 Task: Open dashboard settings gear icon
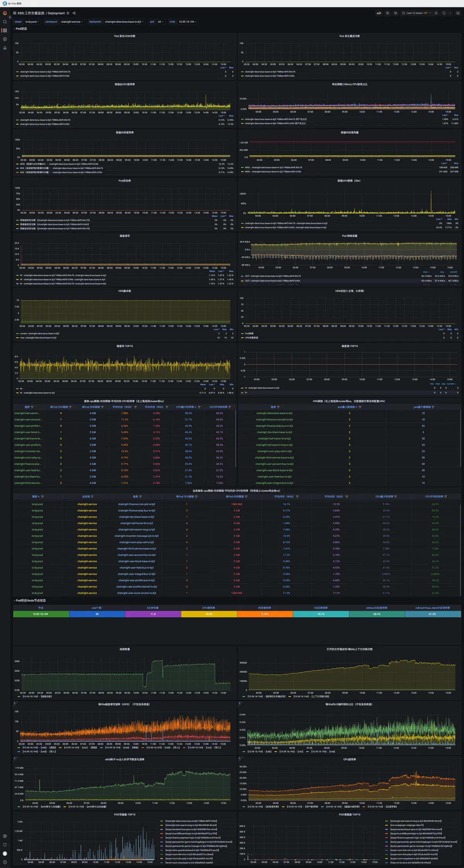click(396, 13)
